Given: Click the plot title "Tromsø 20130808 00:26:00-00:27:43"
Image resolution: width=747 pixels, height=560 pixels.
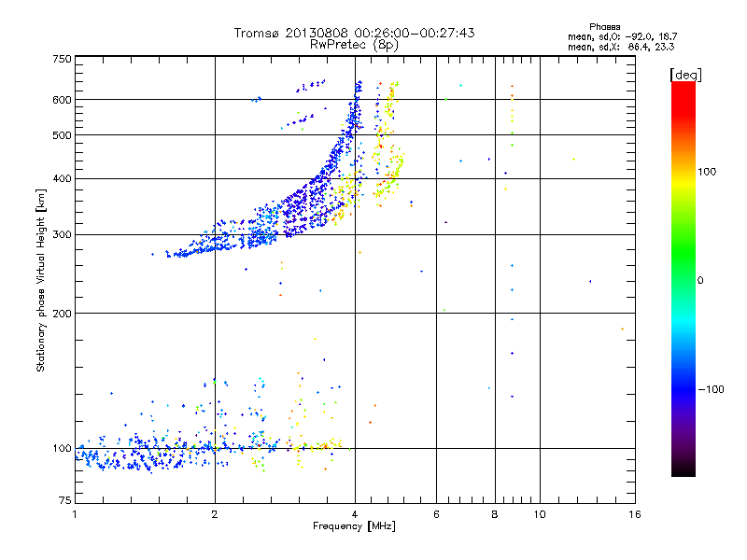Looking at the screenshot, I should click(354, 33).
